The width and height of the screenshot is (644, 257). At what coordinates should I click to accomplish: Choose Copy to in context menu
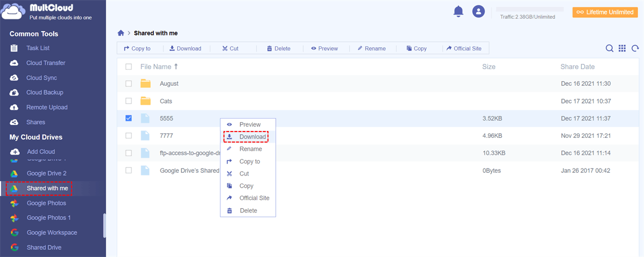point(248,161)
